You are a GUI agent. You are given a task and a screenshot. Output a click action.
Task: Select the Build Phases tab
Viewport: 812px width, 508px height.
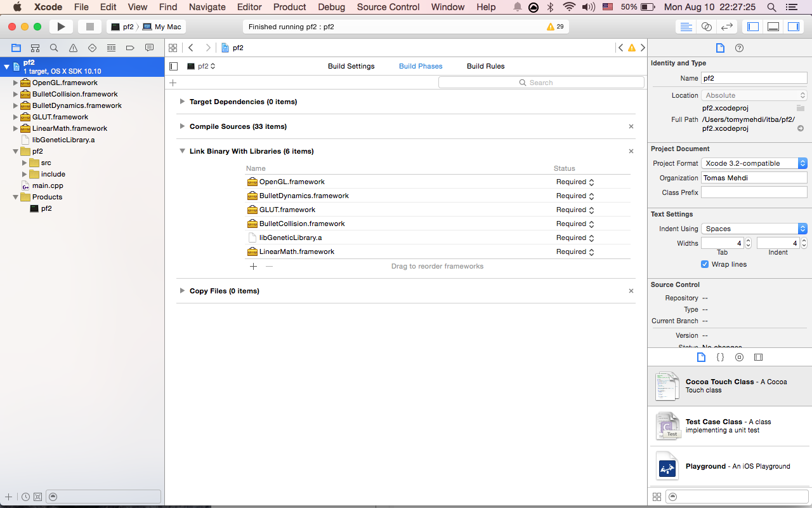pyautogui.click(x=421, y=66)
